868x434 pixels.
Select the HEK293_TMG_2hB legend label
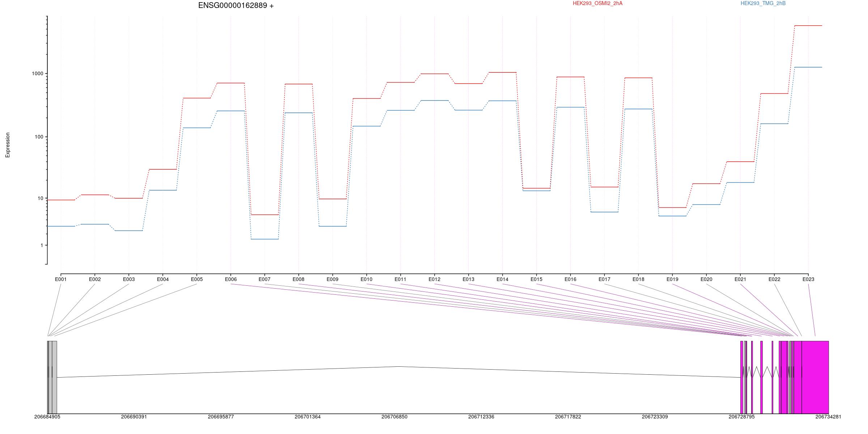763,3
